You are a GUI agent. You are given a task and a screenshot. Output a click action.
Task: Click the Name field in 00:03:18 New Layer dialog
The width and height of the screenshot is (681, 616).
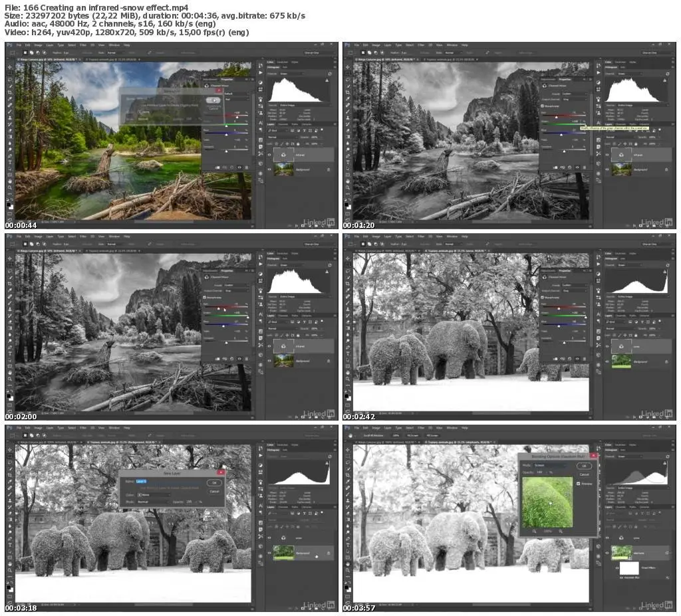click(x=169, y=481)
